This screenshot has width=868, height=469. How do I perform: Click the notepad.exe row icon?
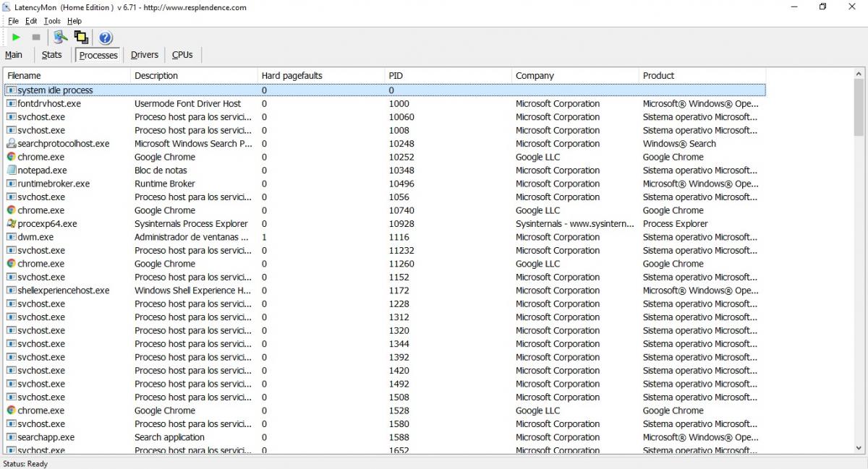coord(12,171)
